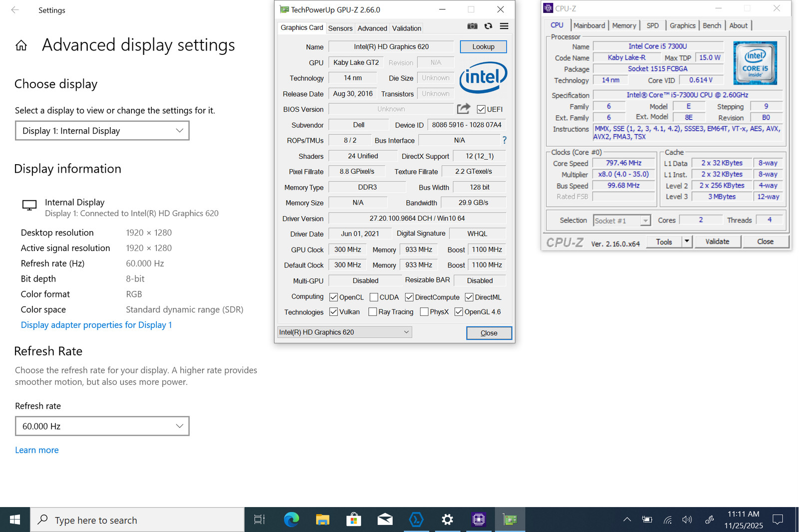Click the GPU-Z refresh icon
This screenshot has width=799, height=532.
[488, 26]
